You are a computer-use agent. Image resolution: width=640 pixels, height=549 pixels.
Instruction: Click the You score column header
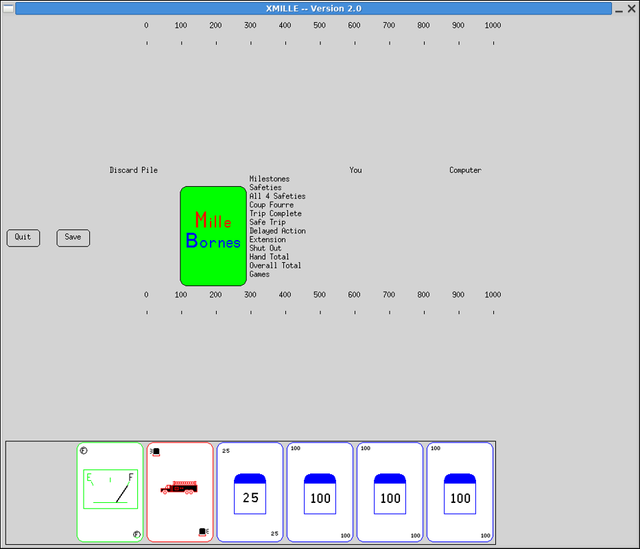click(x=356, y=170)
